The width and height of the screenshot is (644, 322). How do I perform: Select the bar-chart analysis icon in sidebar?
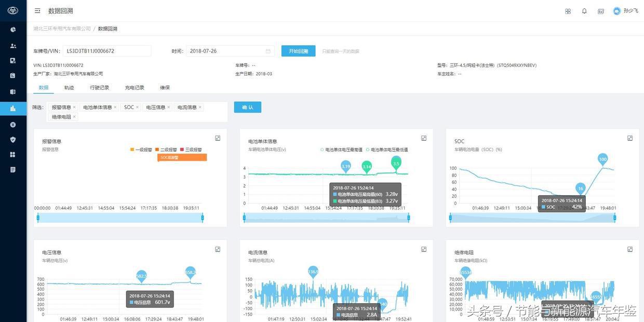coord(13,107)
